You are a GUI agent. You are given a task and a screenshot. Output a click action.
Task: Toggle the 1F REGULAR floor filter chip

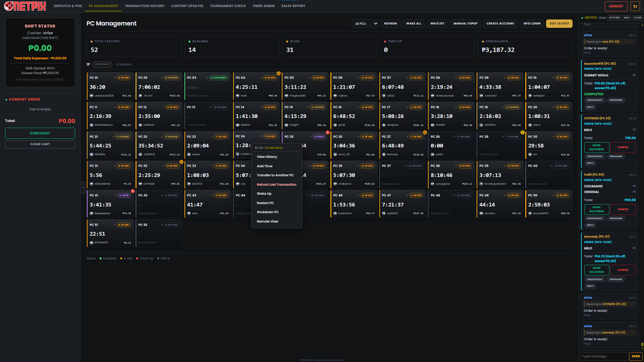[x=102, y=64]
